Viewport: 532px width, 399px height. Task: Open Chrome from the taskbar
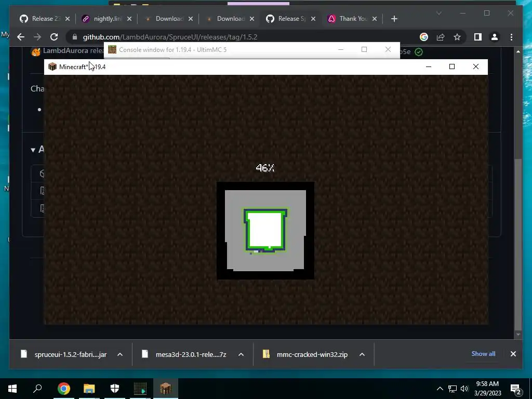click(63, 389)
